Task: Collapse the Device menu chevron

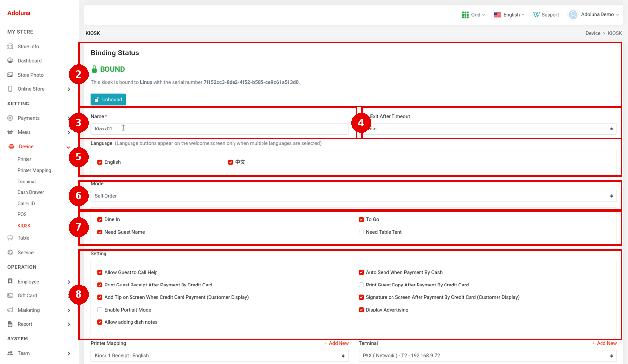Action: (68, 147)
